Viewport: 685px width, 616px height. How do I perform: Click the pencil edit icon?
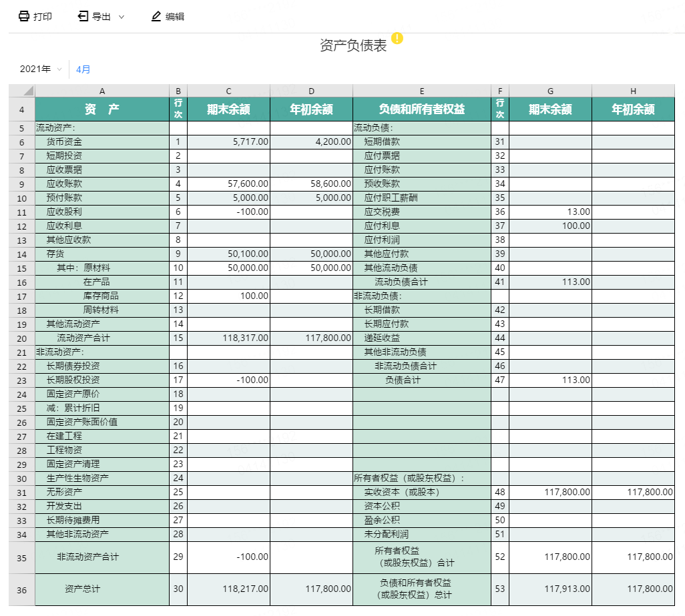[x=156, y=16]
